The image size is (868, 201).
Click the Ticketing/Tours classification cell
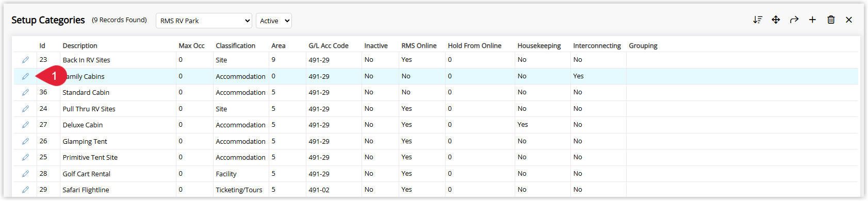coord(239,190)
